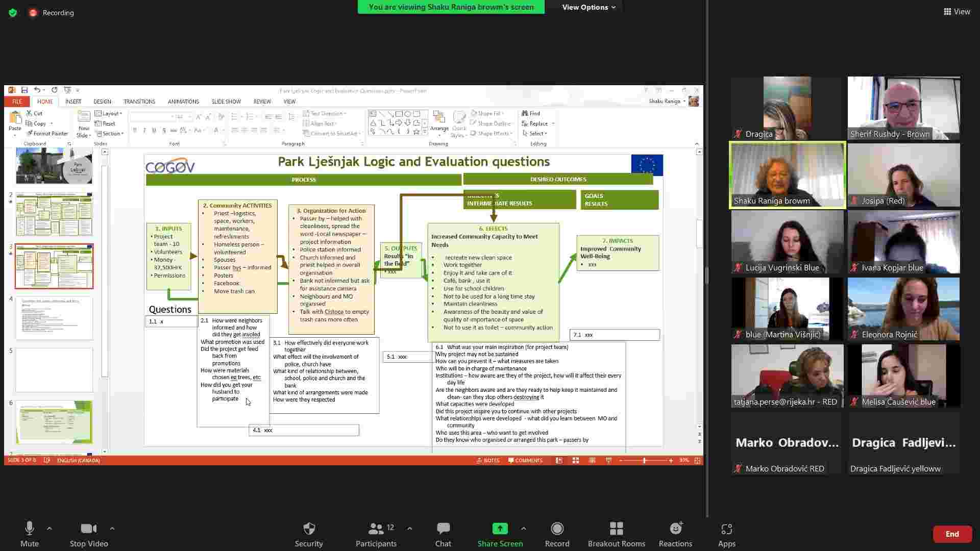Mute the microphone
The width and height of the screenshot is (980, 551).
pyautogui.click(x=30, y=529)
